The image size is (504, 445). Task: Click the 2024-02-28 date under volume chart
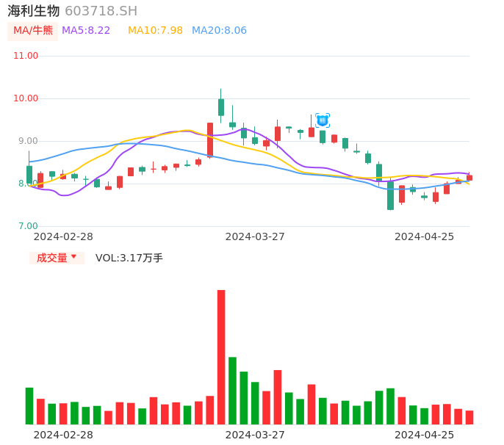(x=63, y=435)
